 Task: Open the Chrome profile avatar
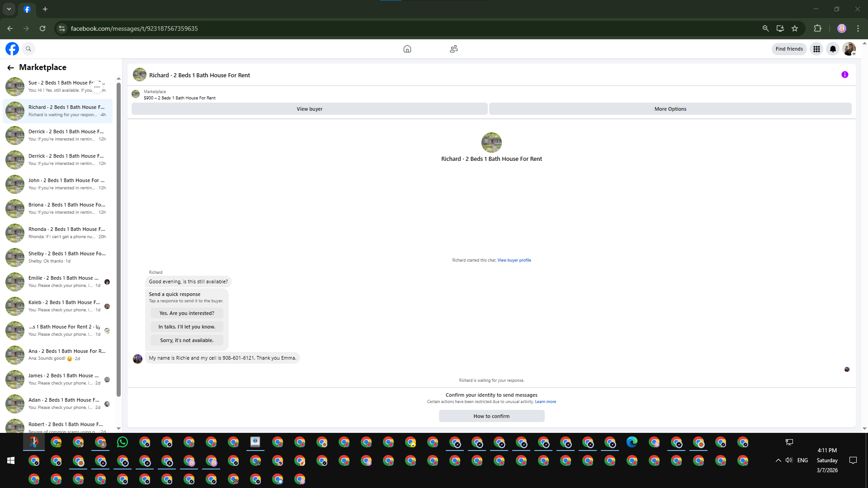pos(841,28)
